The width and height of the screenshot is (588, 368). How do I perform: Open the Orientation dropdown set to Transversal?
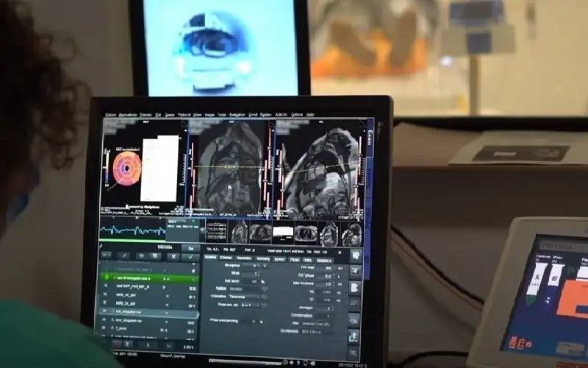245,295
